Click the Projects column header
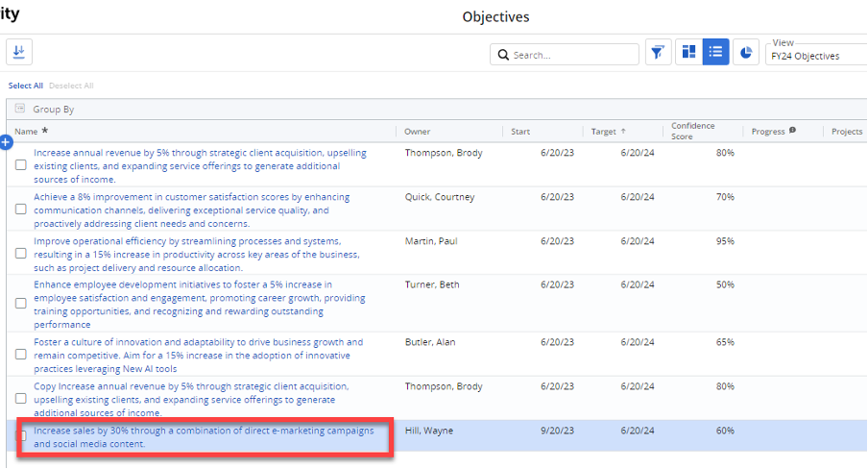Image resolution: width=868 pixels, height=469 pixels. click(x=847, y=132)
